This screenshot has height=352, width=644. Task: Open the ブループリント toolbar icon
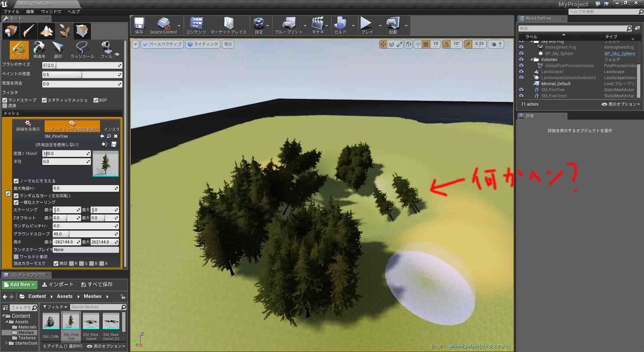tap(289, 26)
